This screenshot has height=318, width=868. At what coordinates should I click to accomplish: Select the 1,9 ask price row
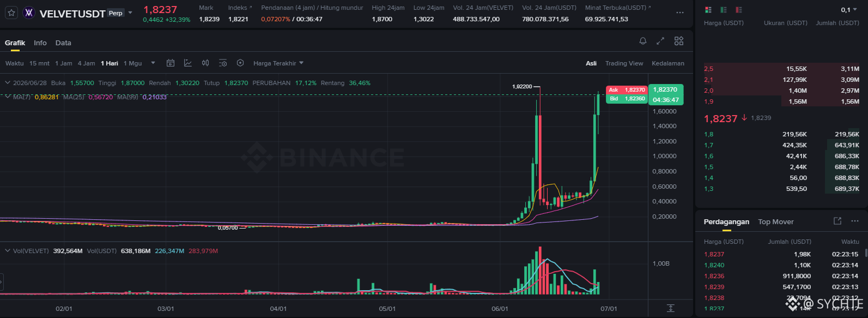782,101
